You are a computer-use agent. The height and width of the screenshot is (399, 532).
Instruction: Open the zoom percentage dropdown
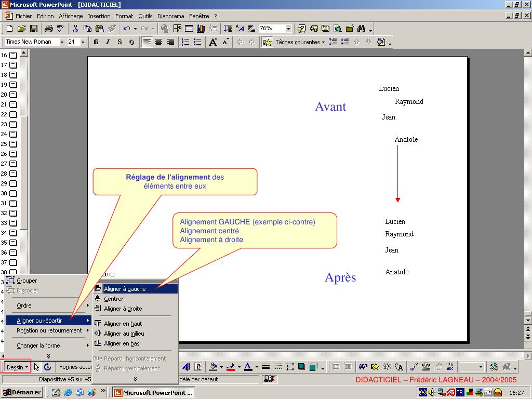coord(289,29)
